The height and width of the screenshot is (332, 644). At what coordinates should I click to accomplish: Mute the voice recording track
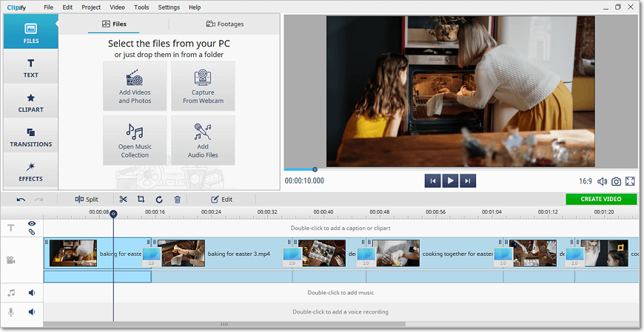click(32, 312)
